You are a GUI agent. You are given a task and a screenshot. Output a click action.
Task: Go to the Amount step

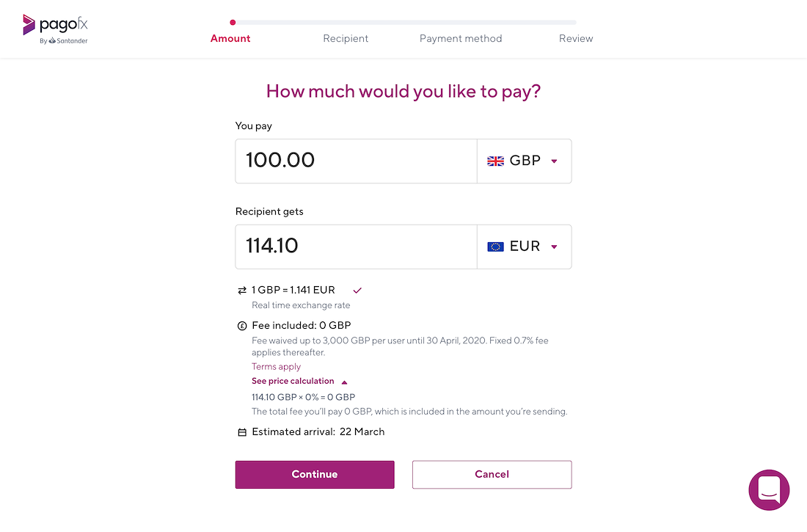pos(230,39)
